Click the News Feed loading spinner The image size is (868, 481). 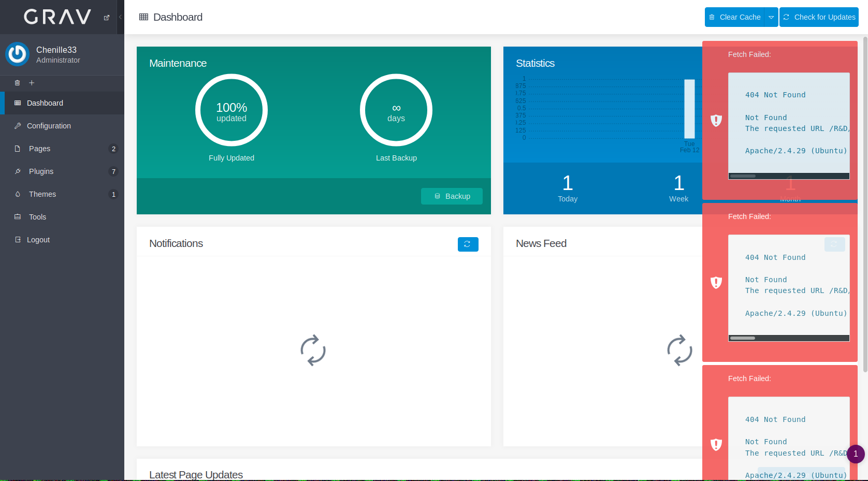click(x=680, y=351)
